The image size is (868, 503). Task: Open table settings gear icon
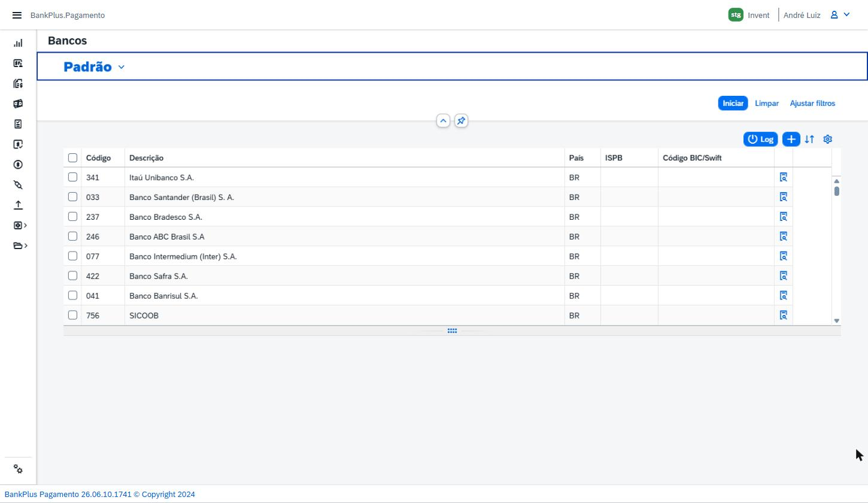coord(828,139)
